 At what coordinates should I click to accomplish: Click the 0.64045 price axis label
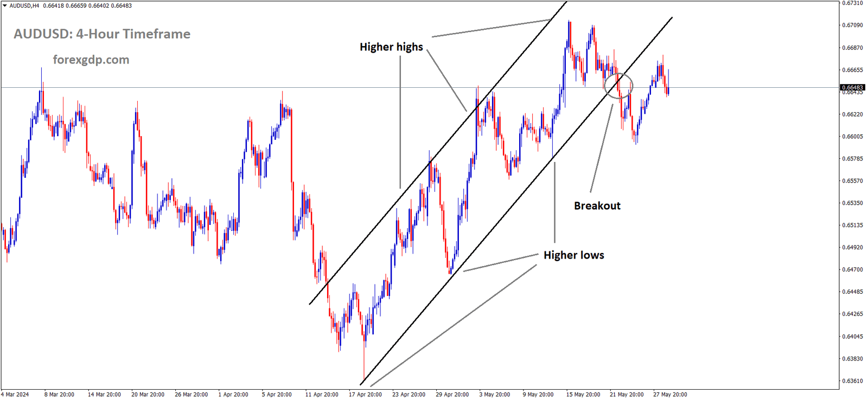852,337
